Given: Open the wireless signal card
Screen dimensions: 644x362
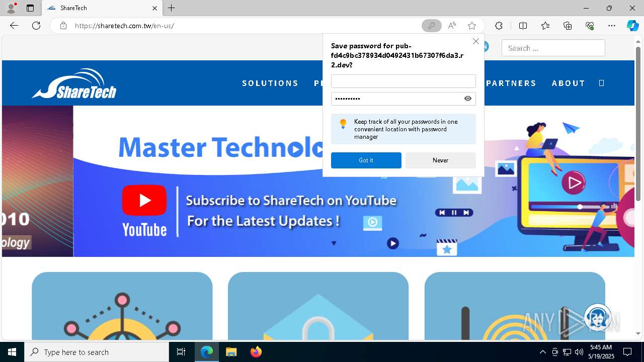Looking at the screenshot, I should coord(515,306).
